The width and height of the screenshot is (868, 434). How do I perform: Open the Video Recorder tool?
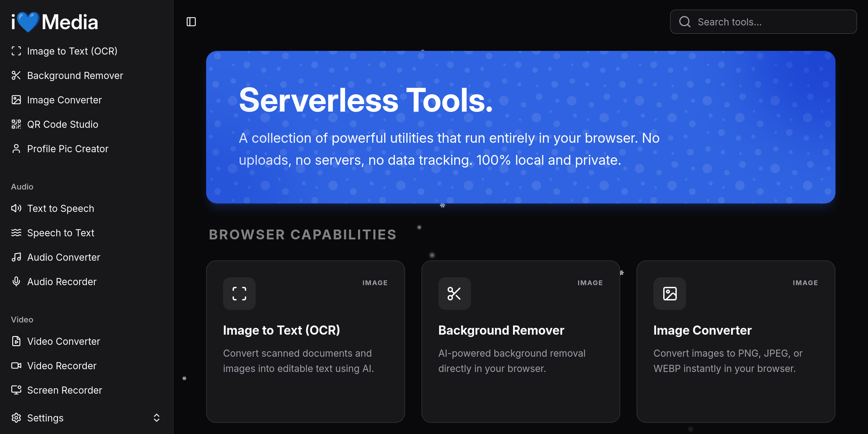tap(62, 366)
